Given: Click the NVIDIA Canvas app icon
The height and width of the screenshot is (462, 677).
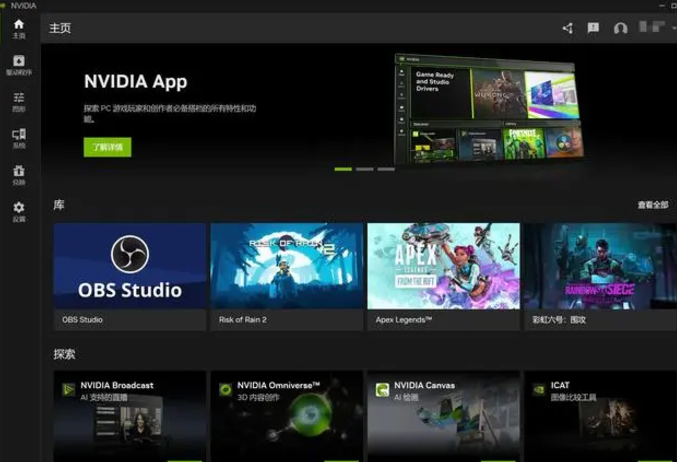Looking at the screenshot, I should tap(382, 390).
